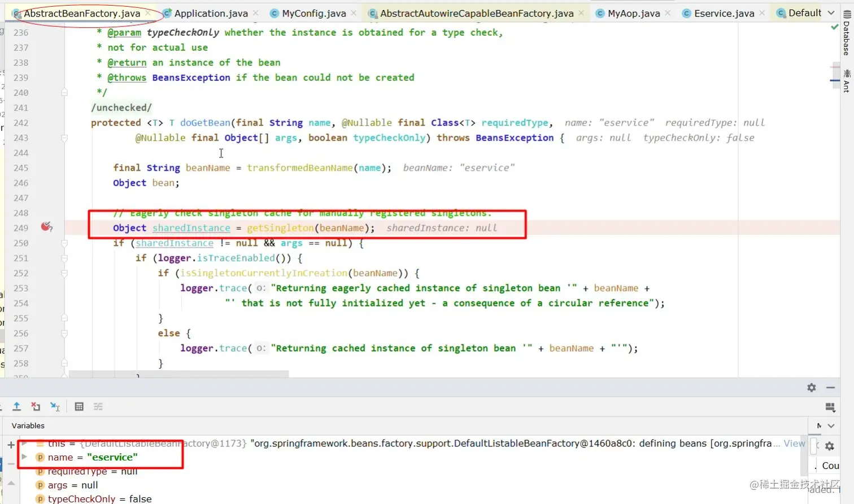Show hidden editor tabs dropdown
This screenshot has height=504, width=854.
[x=831, y=13]
